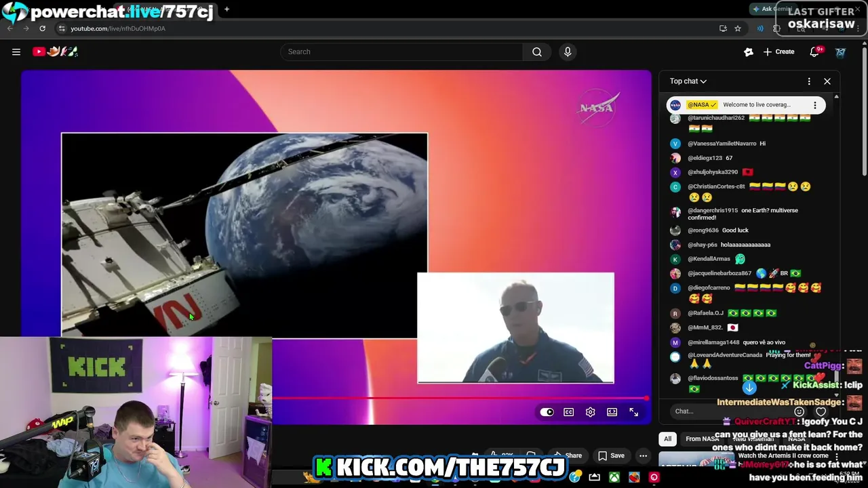Open live chat three-dot options

pyautogui.click(x=809, y=81)
